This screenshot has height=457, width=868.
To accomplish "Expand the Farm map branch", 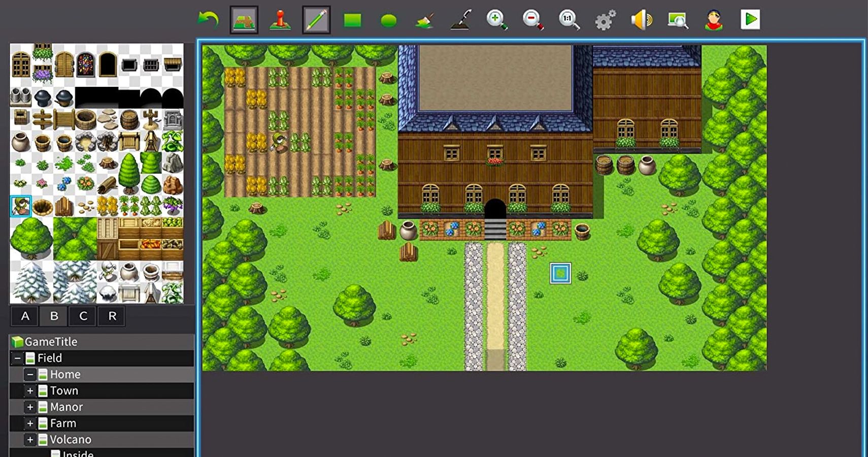I will [x=30, y=423].
